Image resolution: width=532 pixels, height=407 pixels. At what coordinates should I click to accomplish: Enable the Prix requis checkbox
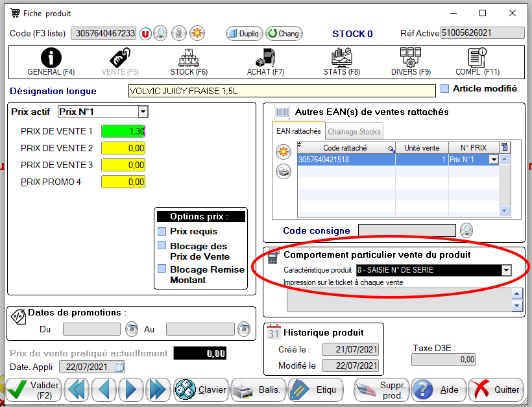click(162, 232)
